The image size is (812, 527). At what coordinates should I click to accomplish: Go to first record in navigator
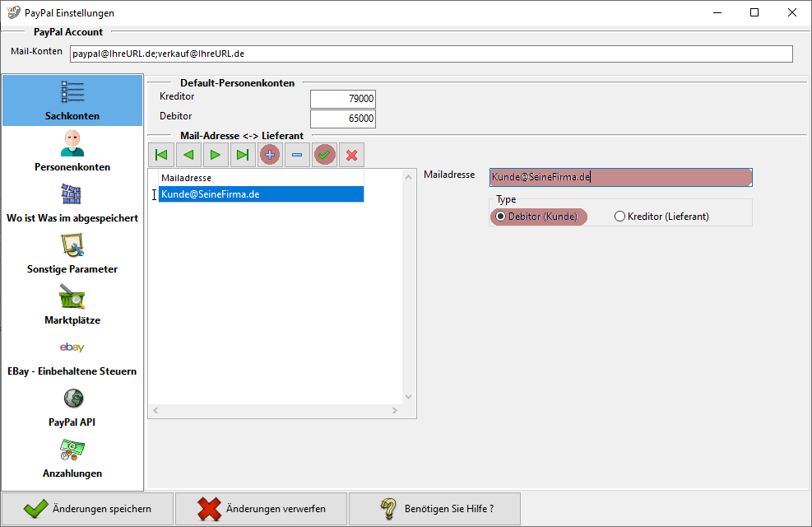161,155
